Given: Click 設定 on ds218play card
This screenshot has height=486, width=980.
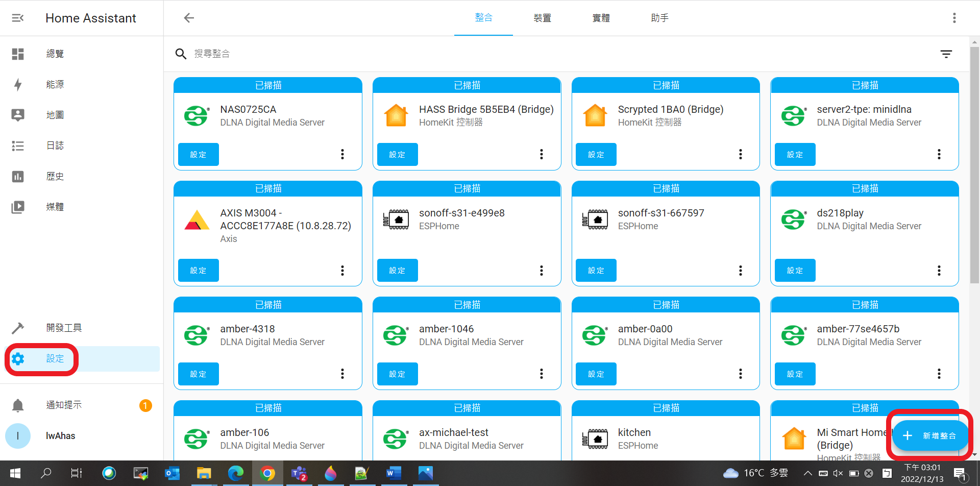Looking at the screenshot, I should (x=795, y=270).
